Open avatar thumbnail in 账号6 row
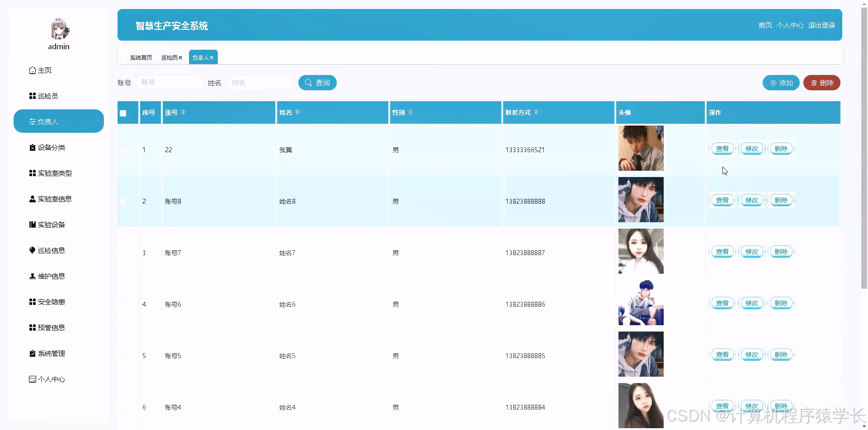 pos(641,303)
